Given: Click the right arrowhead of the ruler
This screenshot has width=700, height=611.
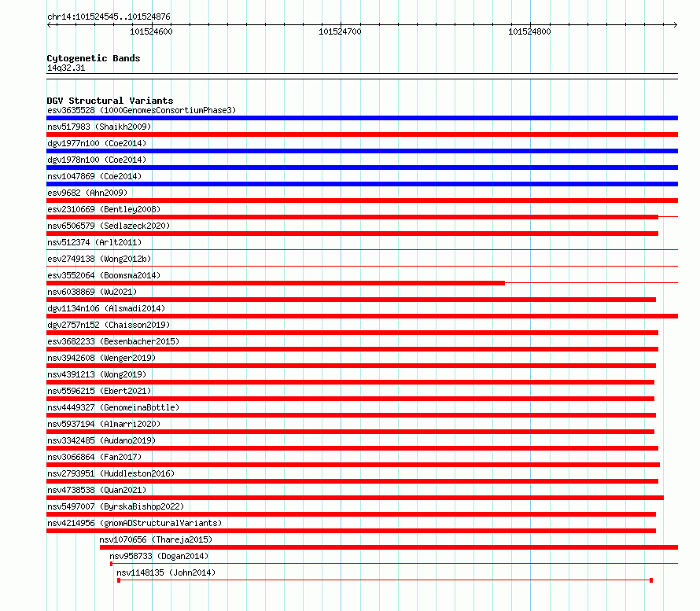Looking at the screenshot, I should pyautogui.click(x=676, y=25).
